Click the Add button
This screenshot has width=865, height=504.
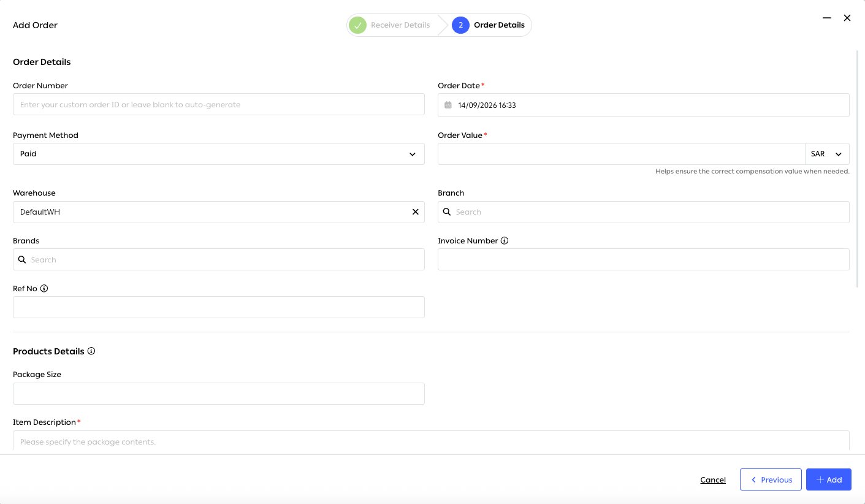(x=829, y=479)
